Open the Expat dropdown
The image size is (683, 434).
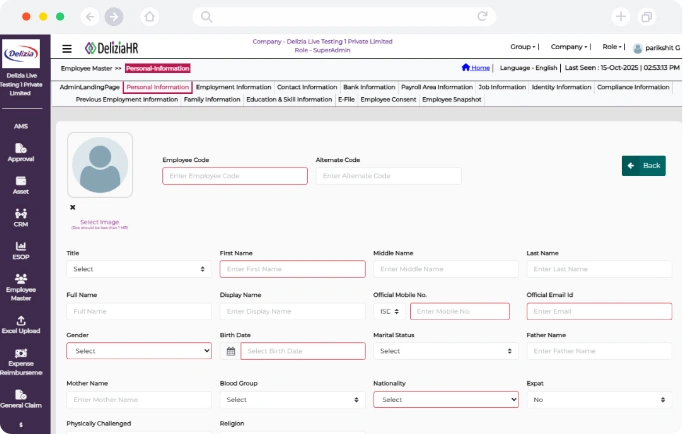[599, 399]
